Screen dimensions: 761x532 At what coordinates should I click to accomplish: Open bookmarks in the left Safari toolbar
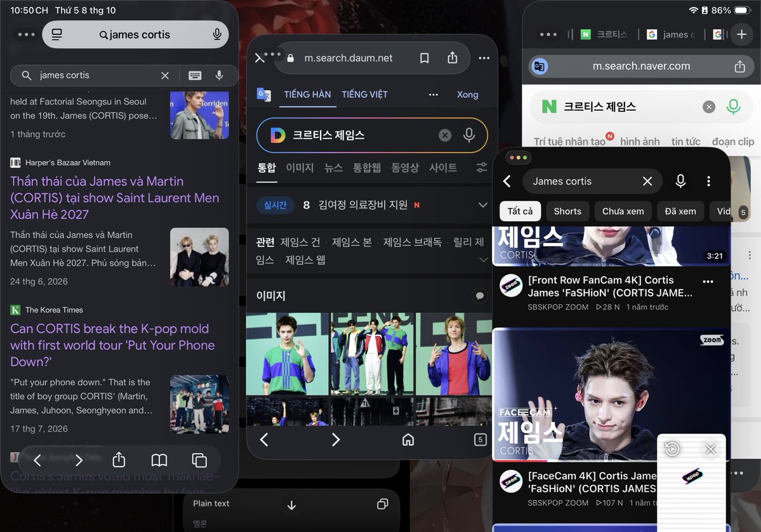pyautogui.click(x=159, y=460)
